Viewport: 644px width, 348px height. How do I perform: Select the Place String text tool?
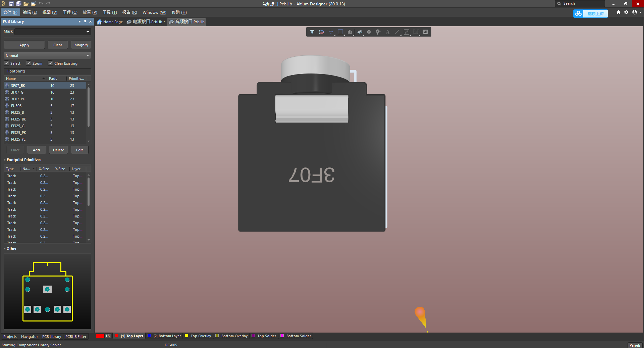pos(388,32)
